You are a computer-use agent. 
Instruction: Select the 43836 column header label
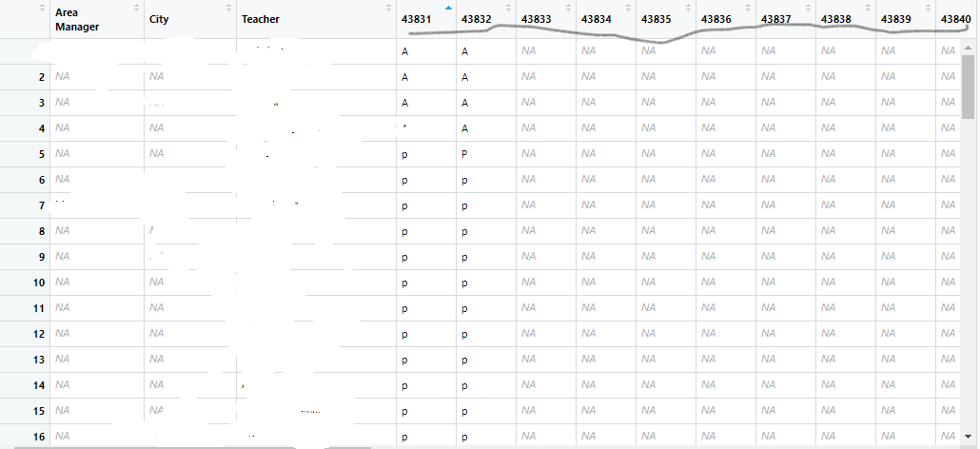(716, 19)
